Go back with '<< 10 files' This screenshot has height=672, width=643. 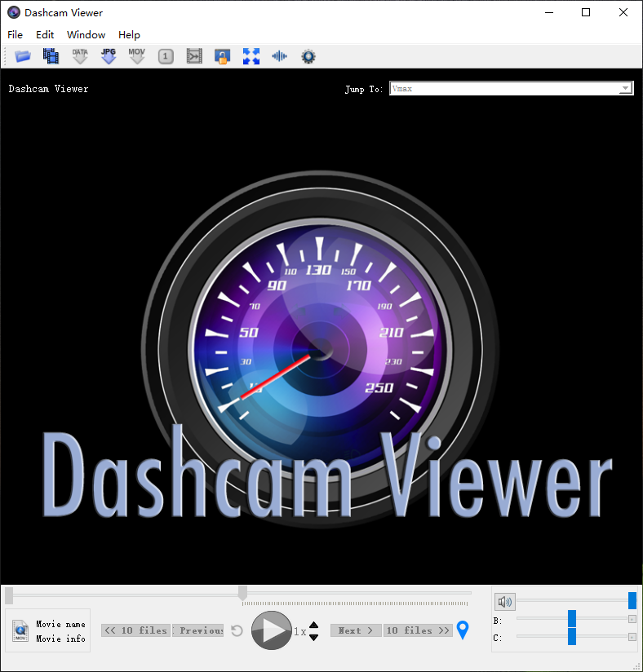pyautogui.click(x=136, y=630)
